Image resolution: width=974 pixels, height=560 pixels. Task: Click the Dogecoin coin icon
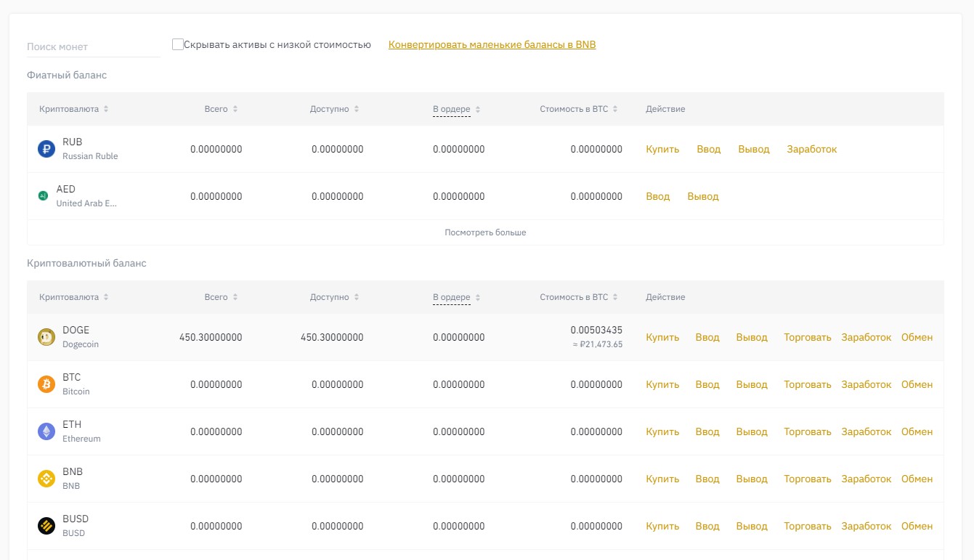[x=46, y=337]
